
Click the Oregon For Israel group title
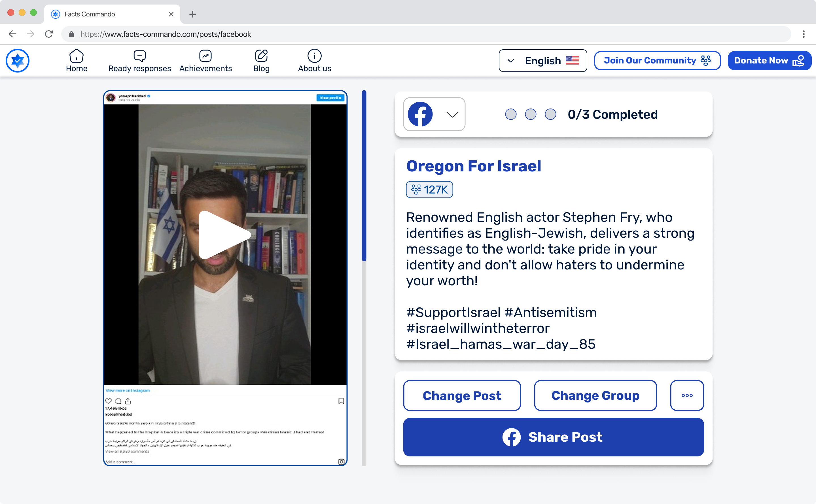474,166
